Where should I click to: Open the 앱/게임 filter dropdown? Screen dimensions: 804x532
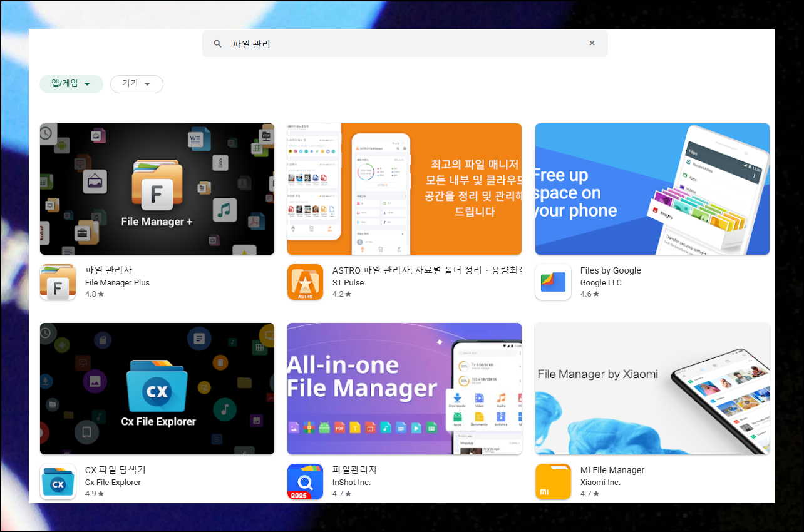click(x=71, y=84)
